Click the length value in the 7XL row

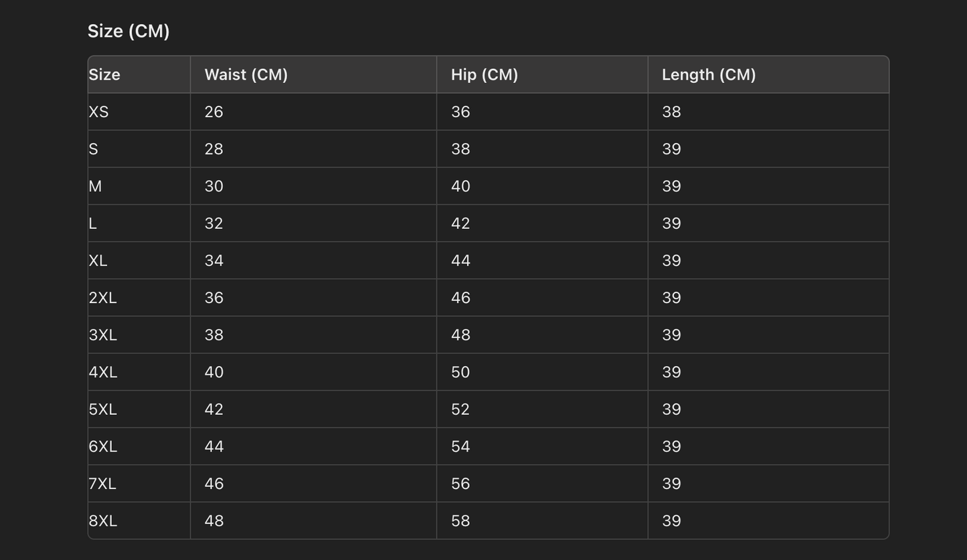671,484
